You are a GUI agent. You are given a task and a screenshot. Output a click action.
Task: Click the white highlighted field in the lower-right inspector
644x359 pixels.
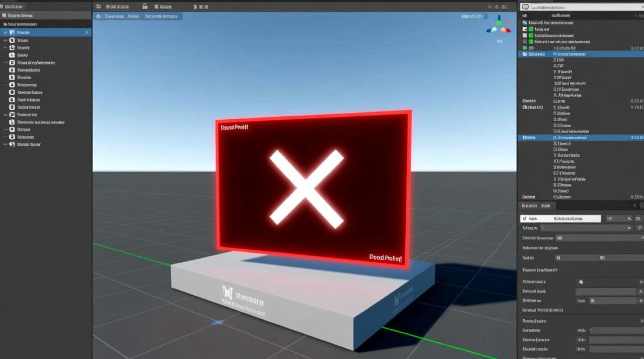point(560,218)
